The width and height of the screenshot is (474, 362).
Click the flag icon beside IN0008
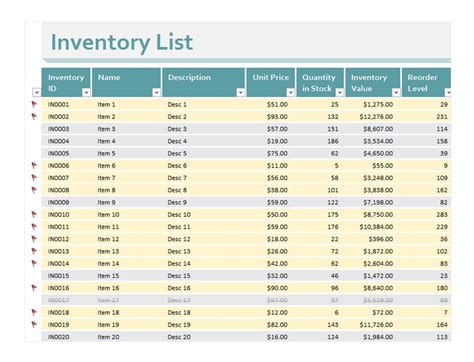point(34,190)
